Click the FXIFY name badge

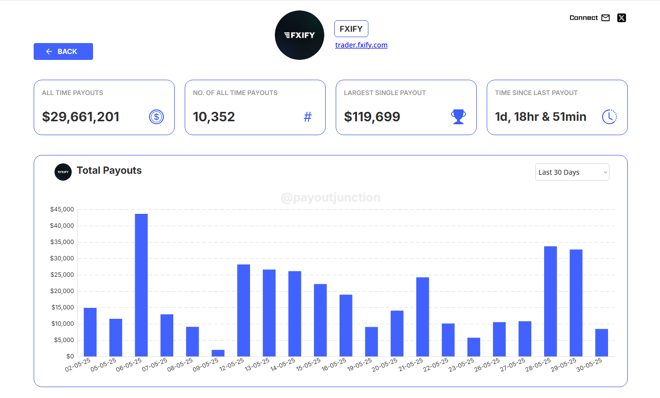tap(351, 29)
